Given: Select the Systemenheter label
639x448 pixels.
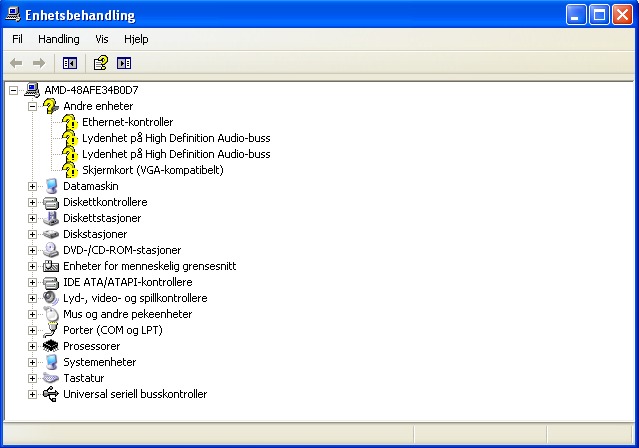Looking at the screenshot, I should click(x=99, y=362).
